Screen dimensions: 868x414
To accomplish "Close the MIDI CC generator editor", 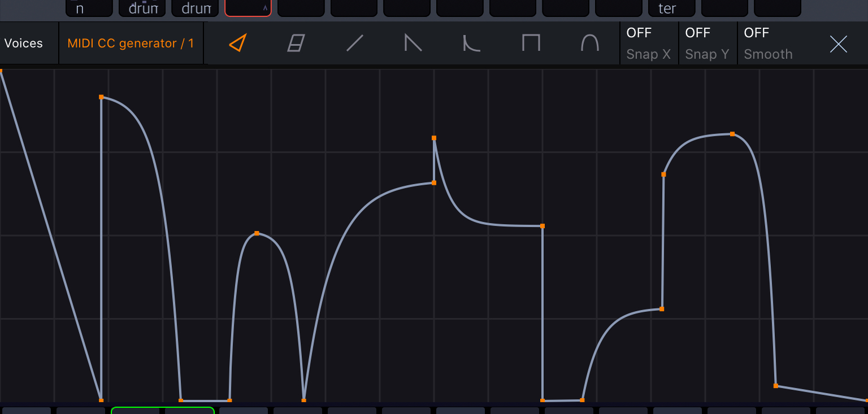I will pyautogui.click(x=838, y=43).
